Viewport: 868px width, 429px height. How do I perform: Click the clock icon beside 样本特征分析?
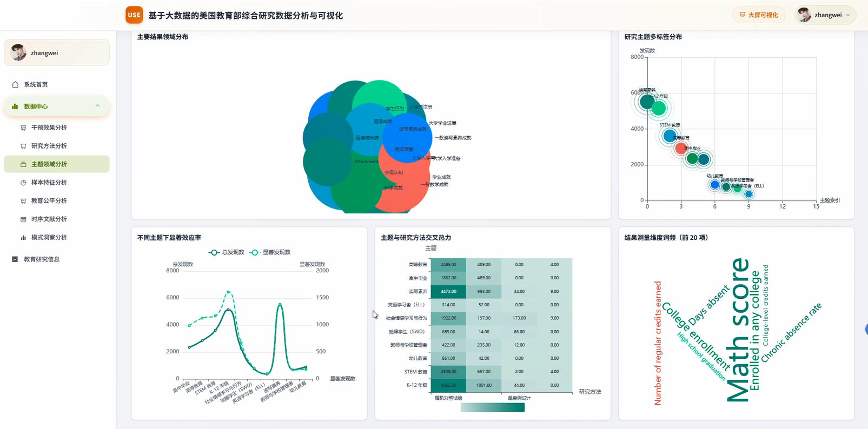[x=23, y=183]
